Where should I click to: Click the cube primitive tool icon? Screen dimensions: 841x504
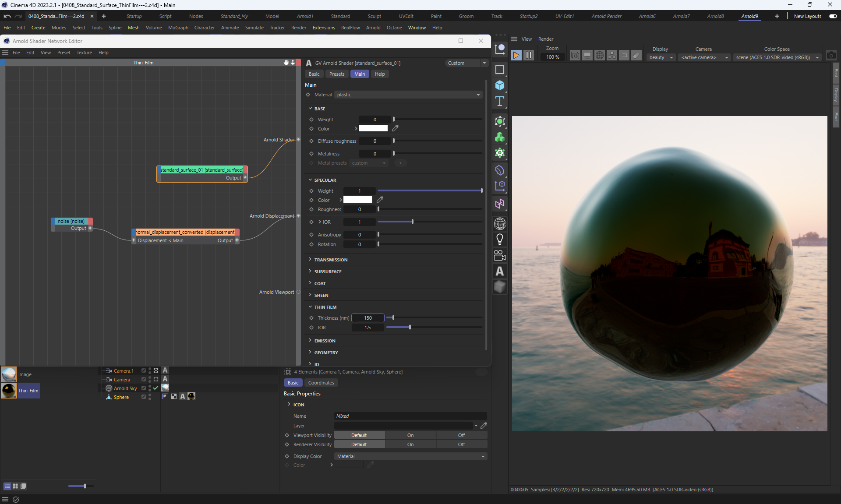[x=500, y=85]
